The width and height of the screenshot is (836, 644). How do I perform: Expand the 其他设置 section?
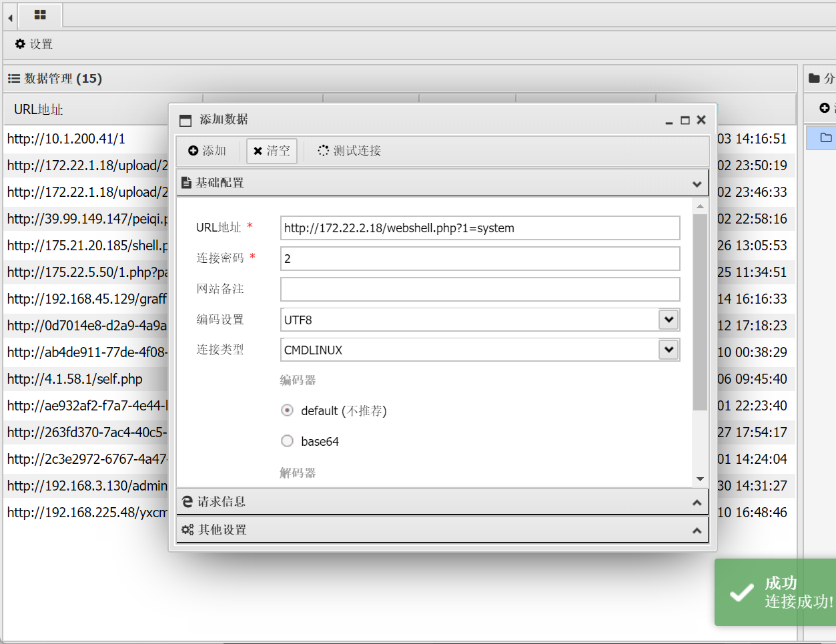tap(442, 530)
